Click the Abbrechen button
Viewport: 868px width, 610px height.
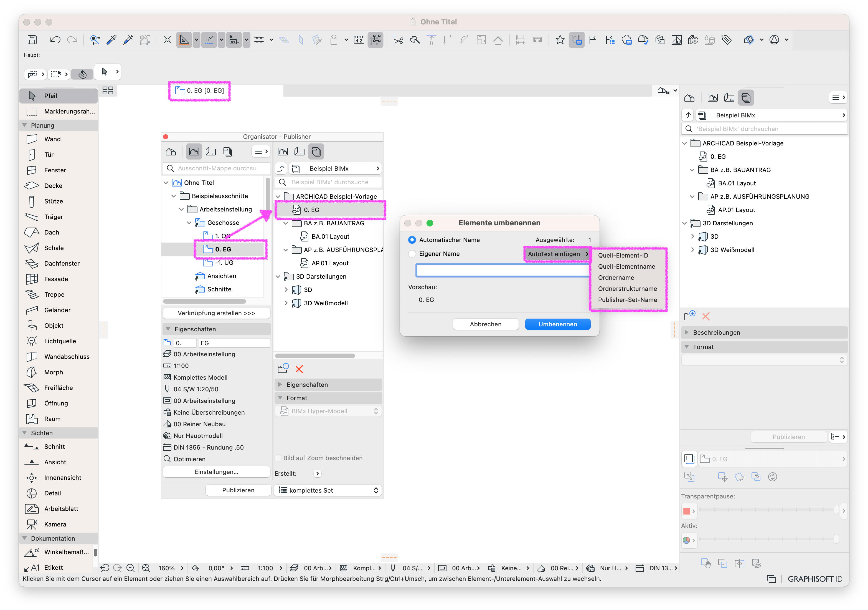485,324
